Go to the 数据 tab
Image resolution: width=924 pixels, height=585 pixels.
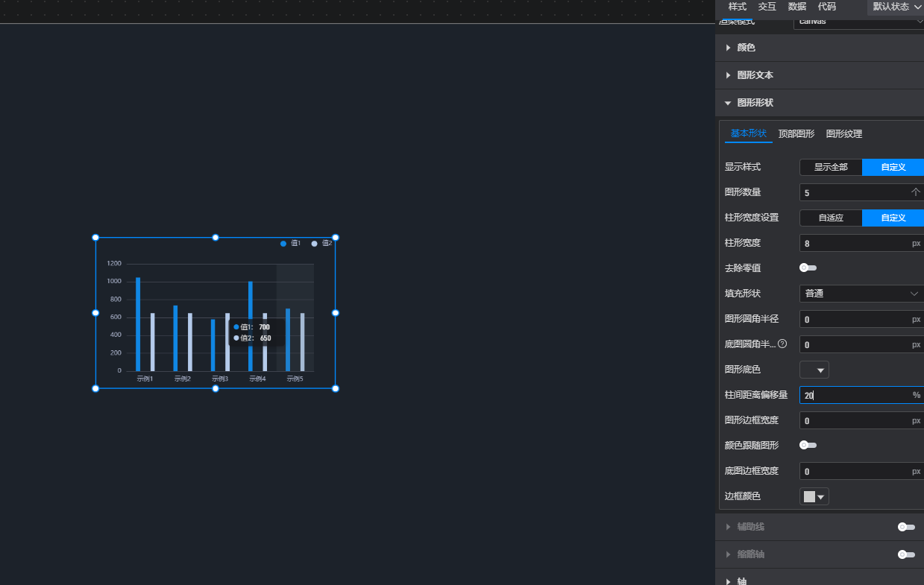click(797, 7)
